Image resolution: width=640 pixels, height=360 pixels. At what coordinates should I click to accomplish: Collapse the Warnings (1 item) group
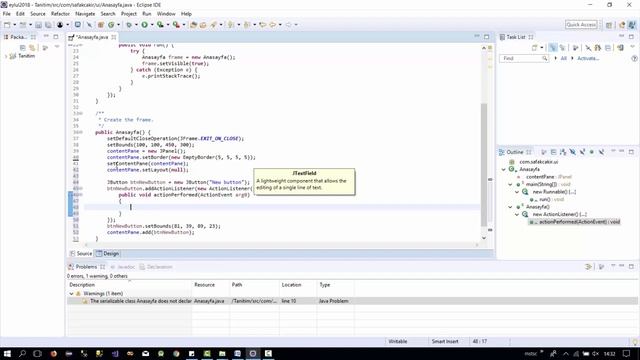point(71,293)
